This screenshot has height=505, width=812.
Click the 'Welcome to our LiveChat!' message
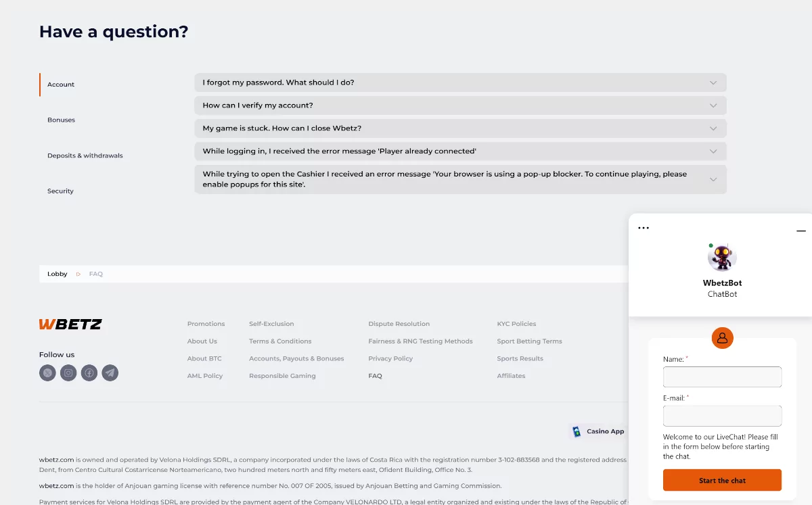tap(721, 447)
